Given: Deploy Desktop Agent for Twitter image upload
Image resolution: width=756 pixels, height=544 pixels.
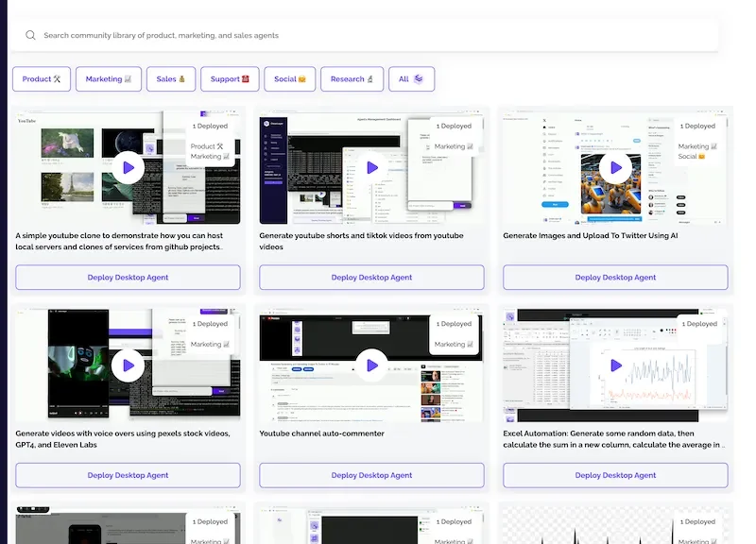Looking at the screenshot, I should tap(616, 278).
